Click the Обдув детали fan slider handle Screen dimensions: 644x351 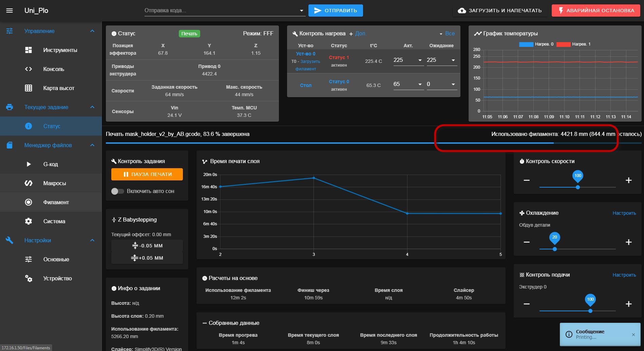(x=554, y=249)
